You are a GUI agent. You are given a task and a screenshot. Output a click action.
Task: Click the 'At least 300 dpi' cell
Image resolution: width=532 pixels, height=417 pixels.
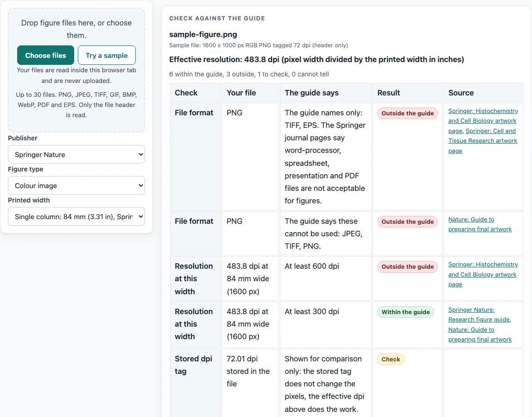coord(325,325)
